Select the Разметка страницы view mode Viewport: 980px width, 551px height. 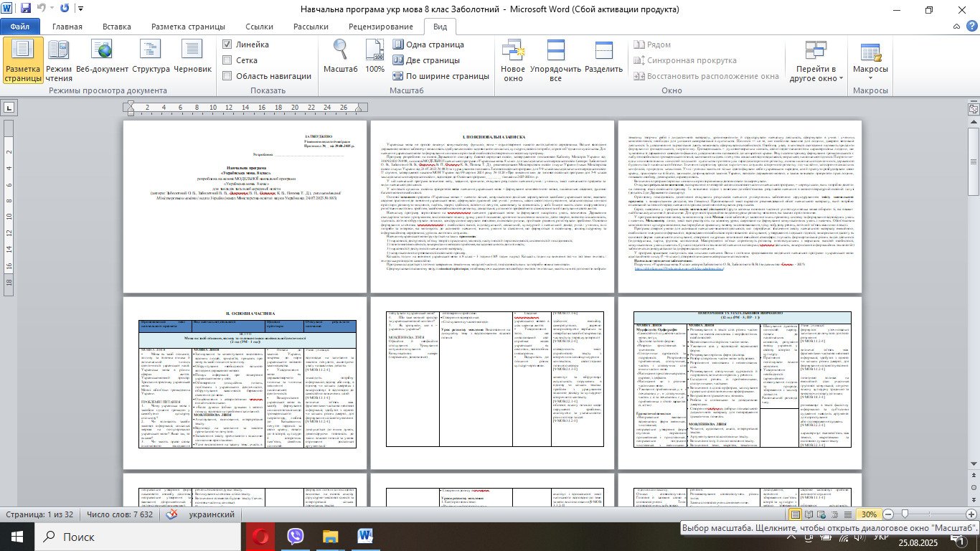click(x=23, y=61)
